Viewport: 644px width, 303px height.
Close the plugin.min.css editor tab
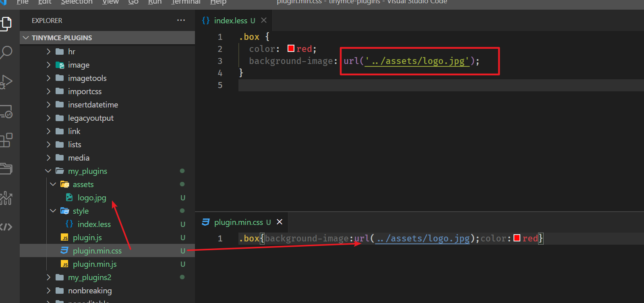click(x=280, y=222)
